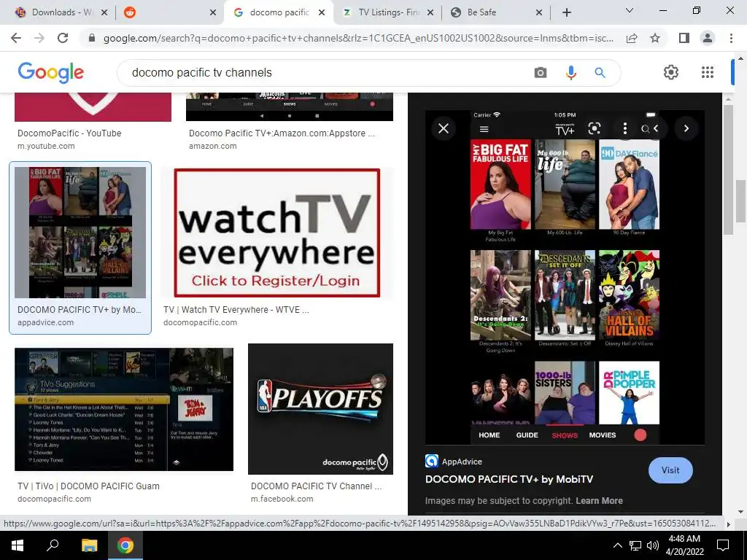
Task: Open the Google apps grid
Action: pyautogui.click(x=708, y=72)
